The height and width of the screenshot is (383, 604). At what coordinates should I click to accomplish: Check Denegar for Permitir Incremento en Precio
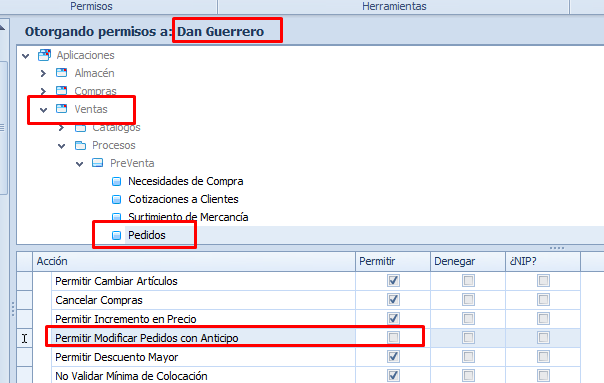(x=468, y=318)
